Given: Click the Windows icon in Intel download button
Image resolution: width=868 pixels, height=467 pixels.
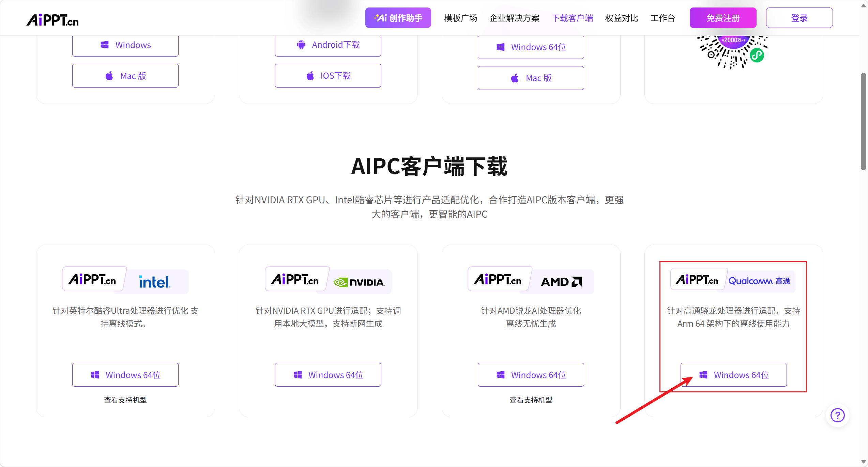Looking at the screenshot, I should 95,375.
